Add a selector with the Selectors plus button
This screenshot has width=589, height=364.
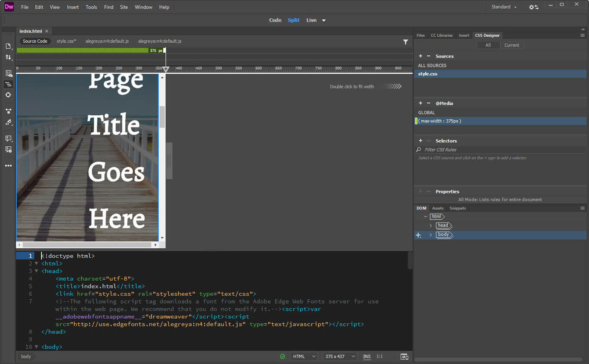(x=421, y=140)
